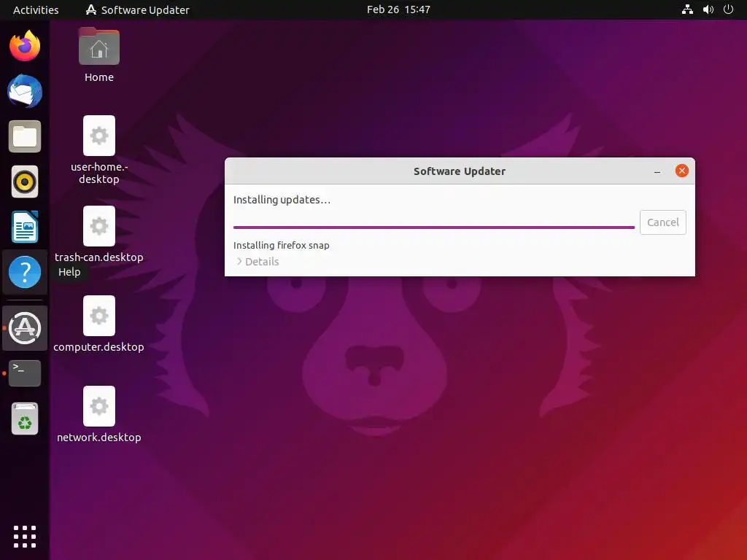Click the 'Installing firefox snap' status text
The width and height of the screenshot is (747, 560).
pyautogui.click(x=281, y=245)
